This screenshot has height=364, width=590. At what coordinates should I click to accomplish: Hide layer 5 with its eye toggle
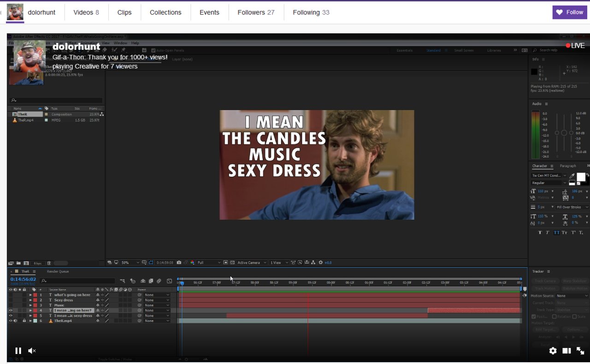[x=11, y=316]
